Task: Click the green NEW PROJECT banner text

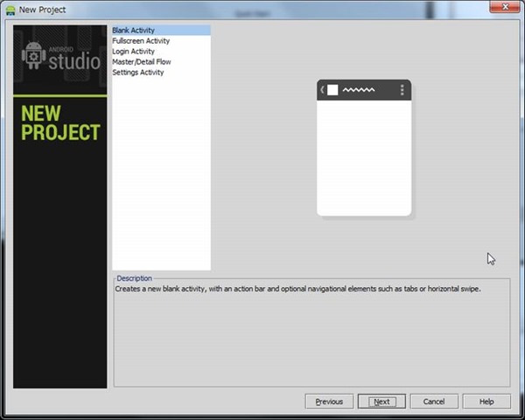Action: pos(60,123)
